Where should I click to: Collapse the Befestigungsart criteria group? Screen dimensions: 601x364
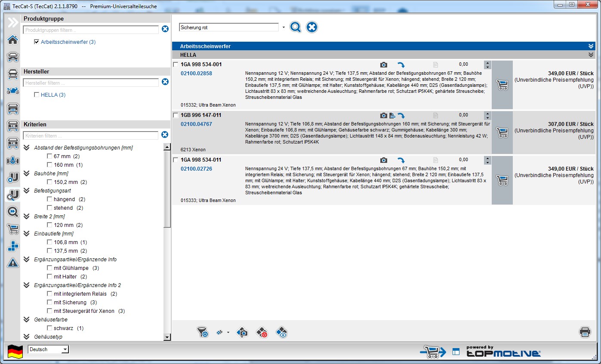(26, 190)
